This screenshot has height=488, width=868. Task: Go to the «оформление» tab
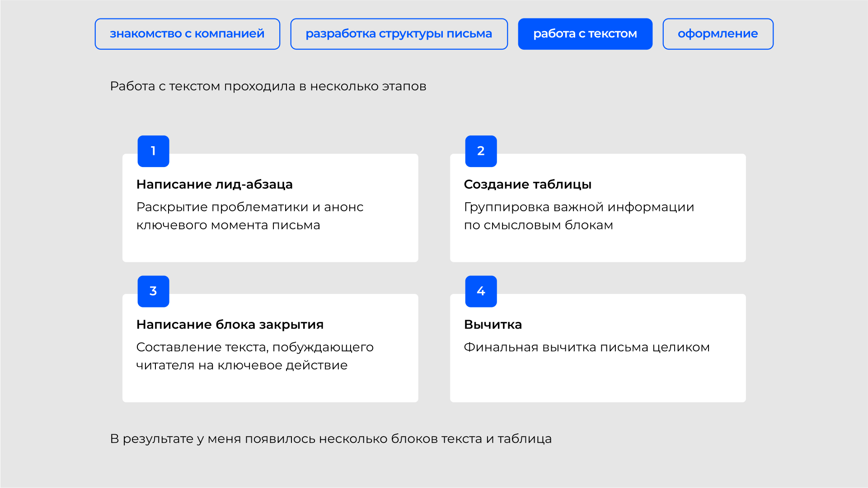pos(718,34)
